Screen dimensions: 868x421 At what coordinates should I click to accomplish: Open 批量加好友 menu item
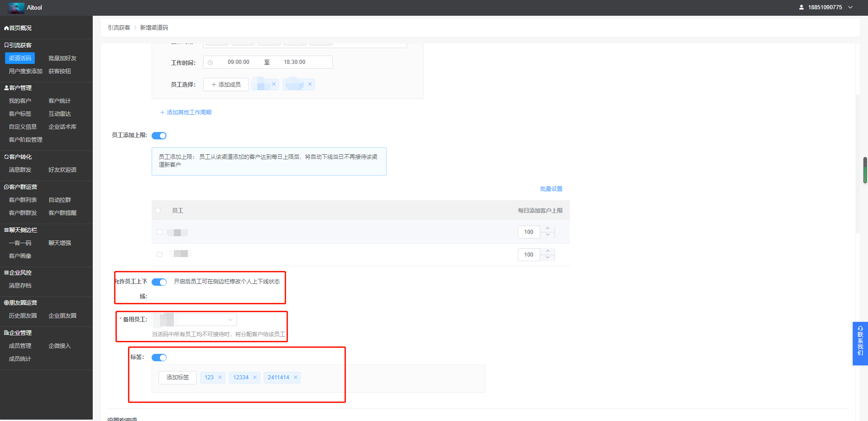(63, 58)
